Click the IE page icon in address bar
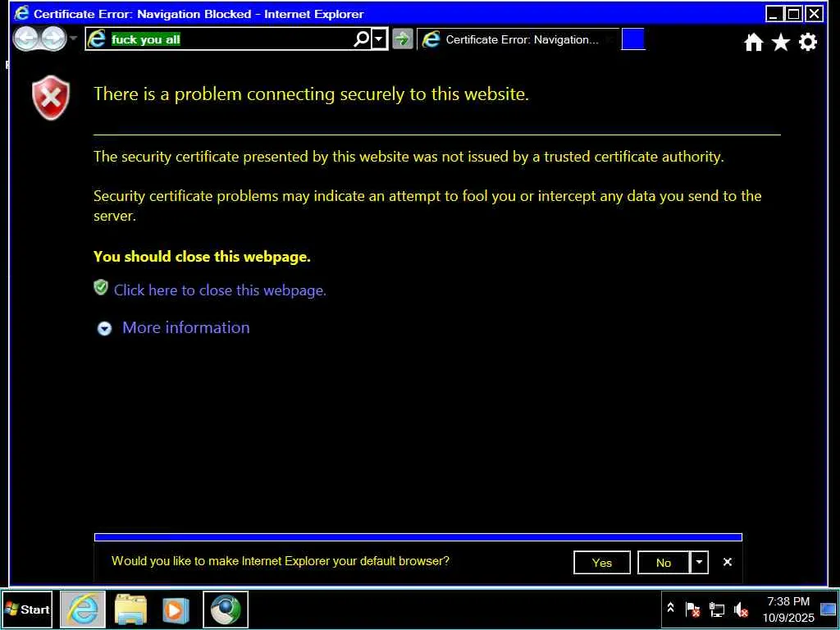This screenshot has width=840, height=630. (97, 39)
